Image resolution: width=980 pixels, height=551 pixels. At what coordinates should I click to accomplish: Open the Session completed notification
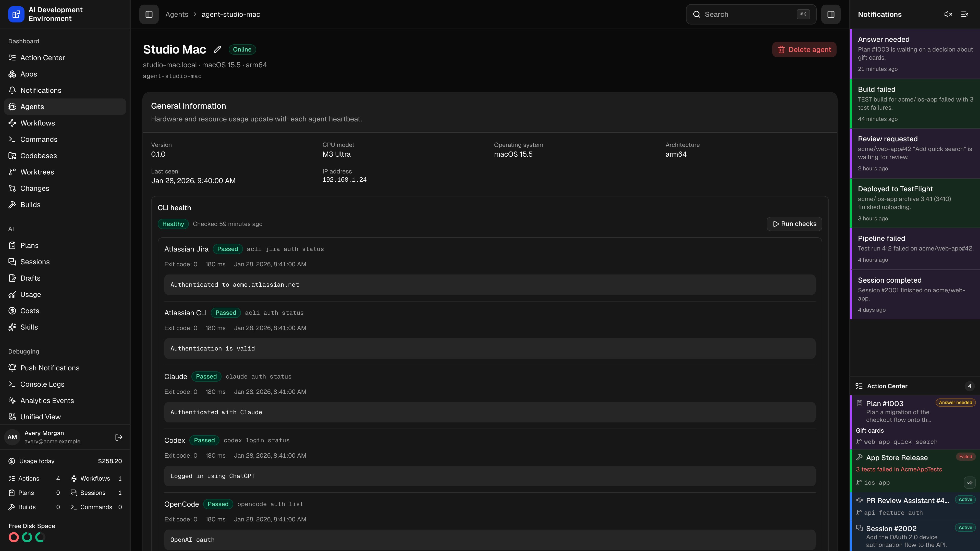(x=915, y=295)
